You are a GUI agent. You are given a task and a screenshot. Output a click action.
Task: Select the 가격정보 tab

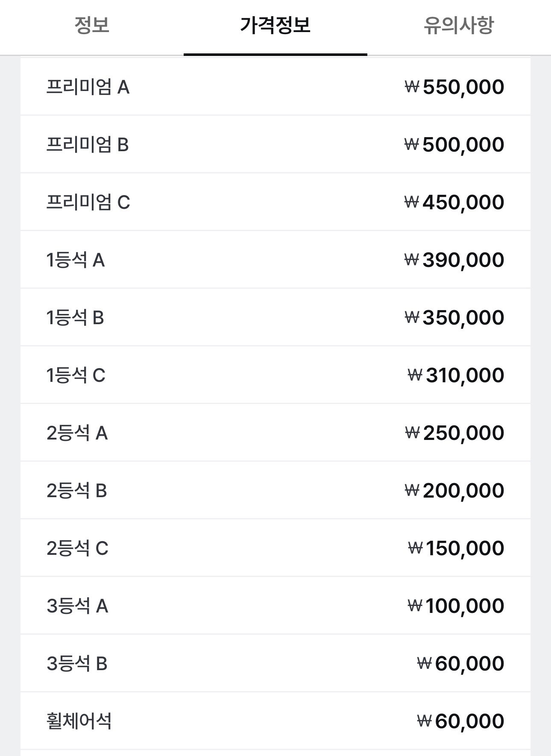[x=275, y=26]
